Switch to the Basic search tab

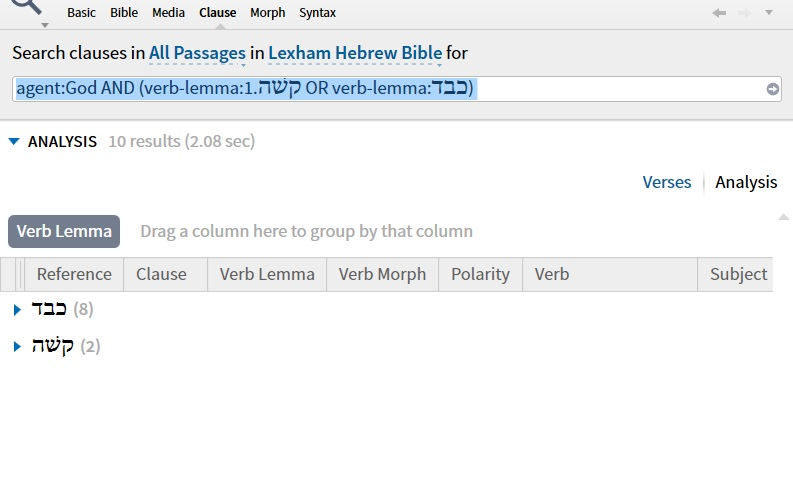pos(82,13)
